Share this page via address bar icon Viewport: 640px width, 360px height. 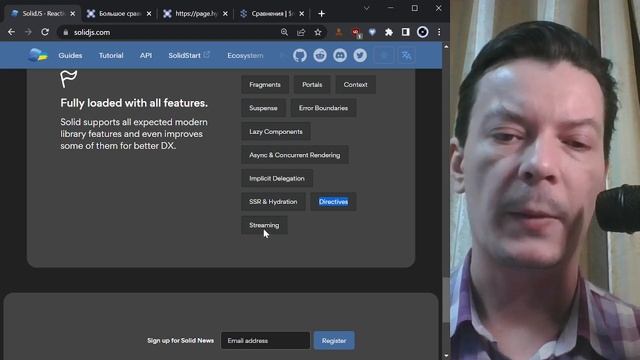[x=301, y=32]
